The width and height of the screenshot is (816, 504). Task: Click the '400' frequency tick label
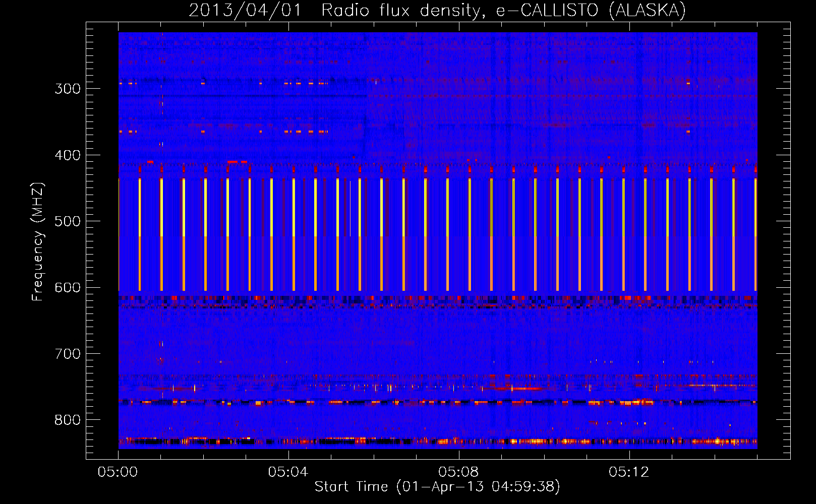click(68, 155)
